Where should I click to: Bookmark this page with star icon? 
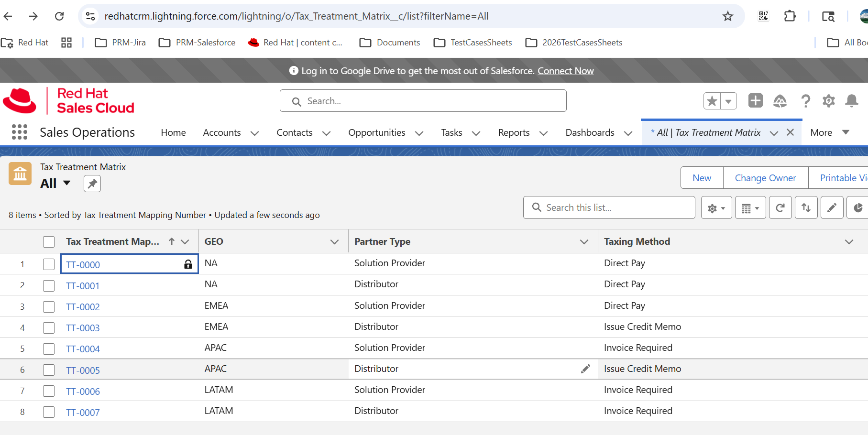pos(727,16)
